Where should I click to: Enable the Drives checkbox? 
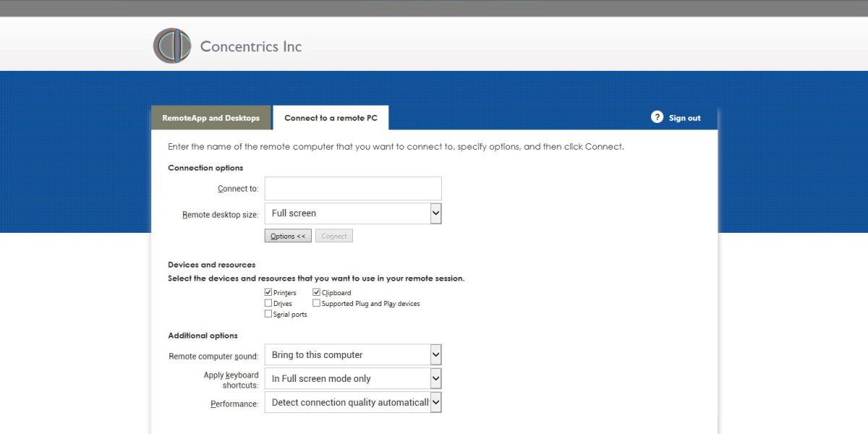(268, 302)
